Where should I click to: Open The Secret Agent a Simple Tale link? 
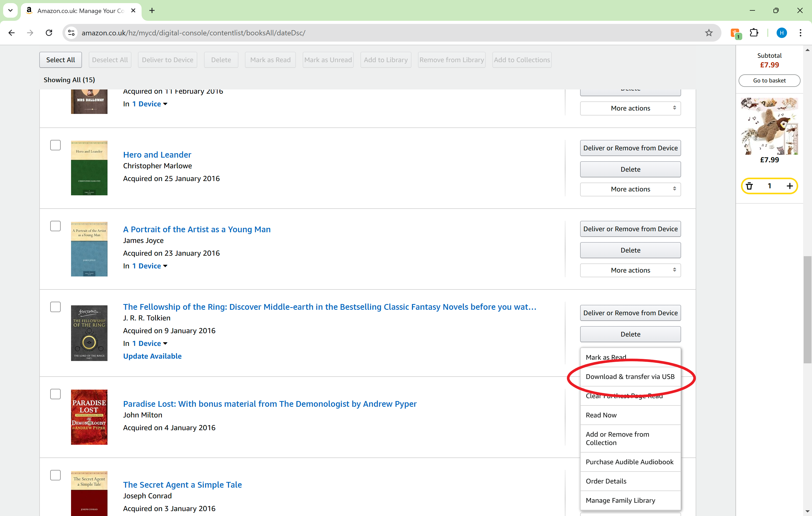click(182, 485)
